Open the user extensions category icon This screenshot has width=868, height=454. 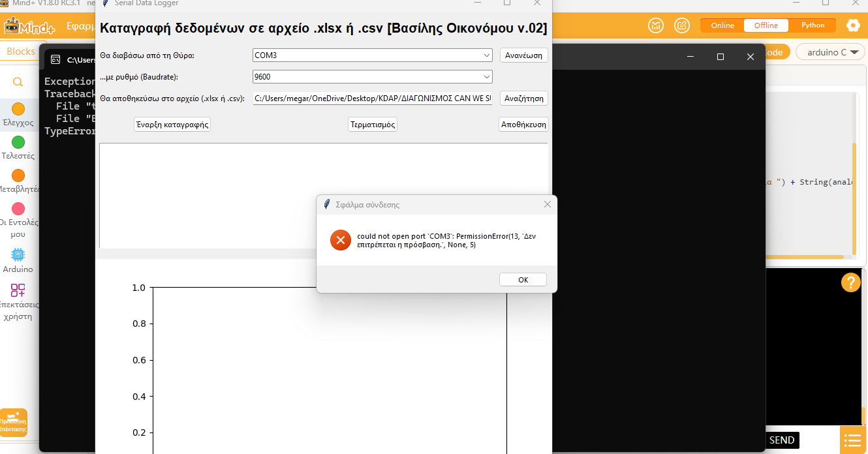click(18, 290)
